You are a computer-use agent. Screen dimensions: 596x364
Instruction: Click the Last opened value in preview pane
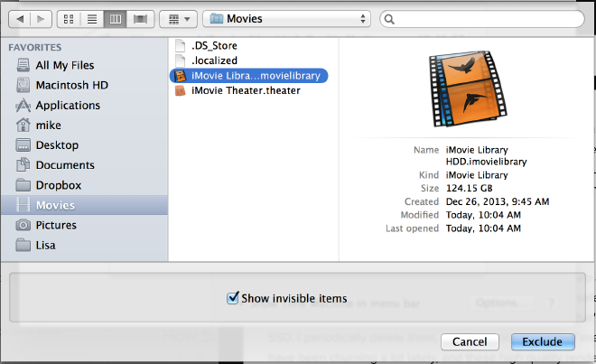pyautogui.click(x=483, y=229)
